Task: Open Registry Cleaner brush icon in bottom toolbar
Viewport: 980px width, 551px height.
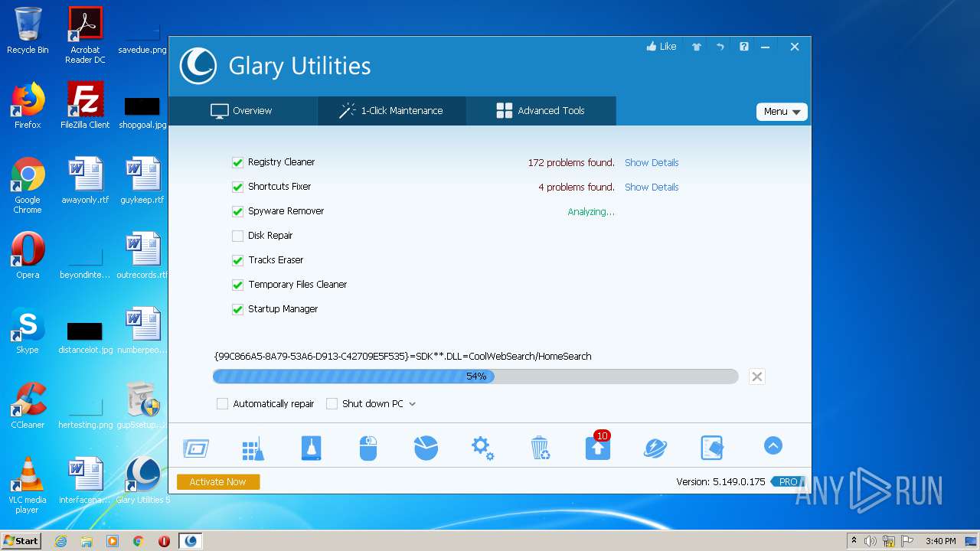Action: 253,449
